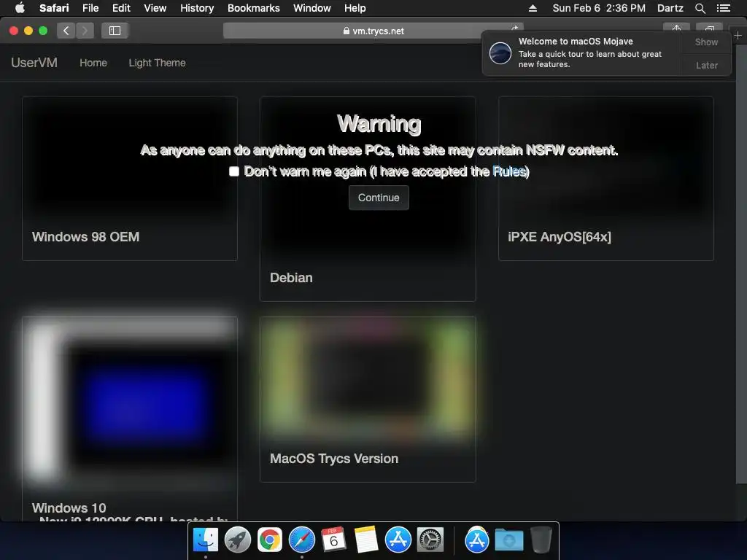Open the Help menu

point(355,8)
